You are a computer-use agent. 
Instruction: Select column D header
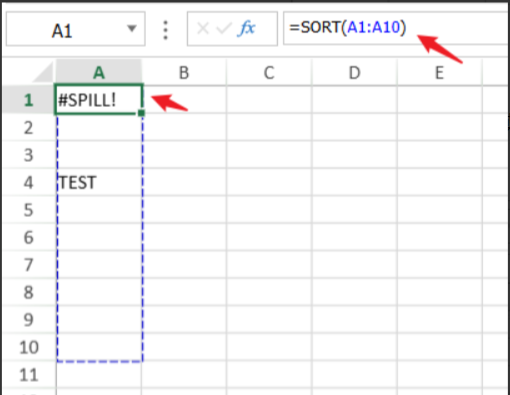pyautogui.click(x=355, y=72)
